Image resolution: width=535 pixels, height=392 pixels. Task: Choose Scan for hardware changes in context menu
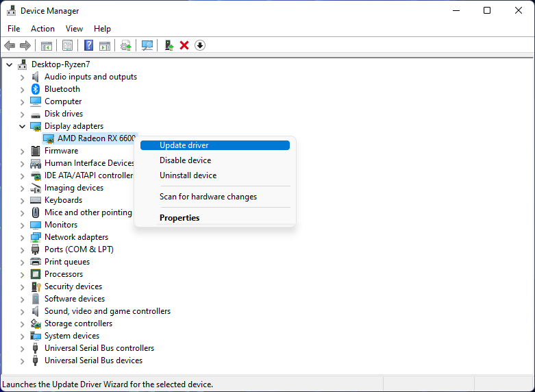215,197
